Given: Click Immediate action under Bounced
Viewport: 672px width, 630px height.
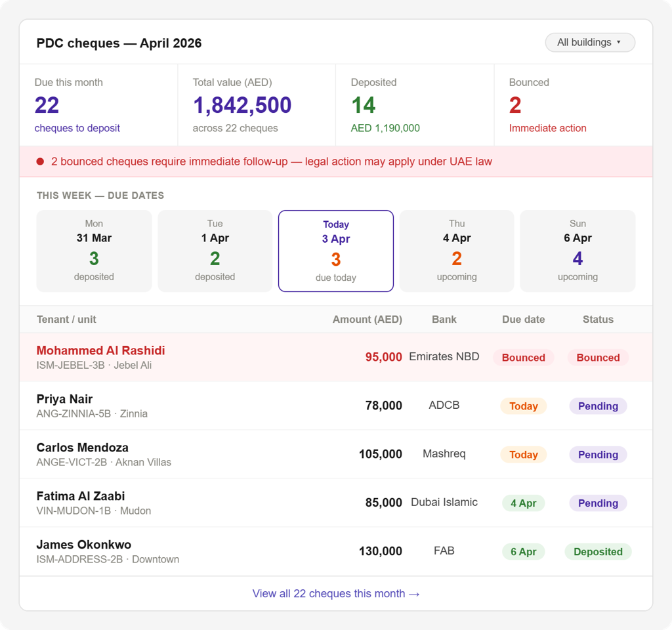Looking at the screenshot, I should tap(548, 128).
